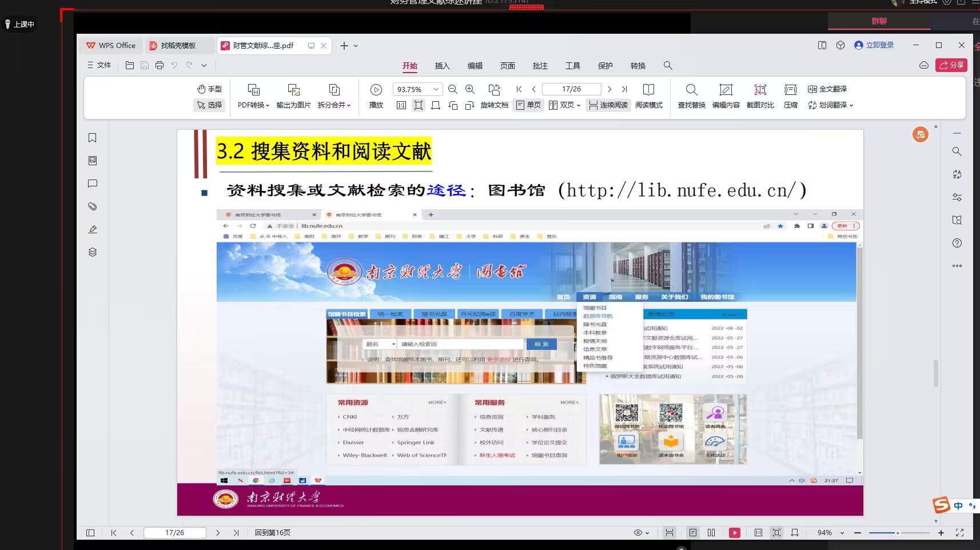This screenshot has width=980, height=550.
Task: Click the attachment paperclip icon in sidebar
Action: click(93, 206)
